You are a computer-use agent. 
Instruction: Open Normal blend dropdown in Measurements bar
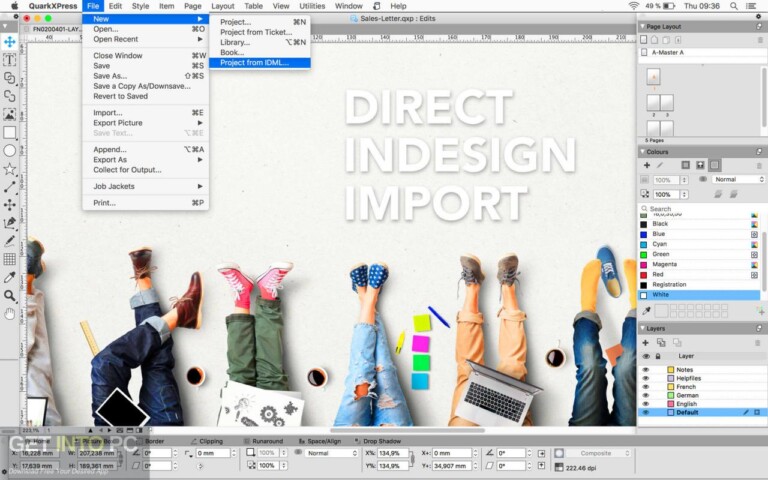(x=331, y=453)
